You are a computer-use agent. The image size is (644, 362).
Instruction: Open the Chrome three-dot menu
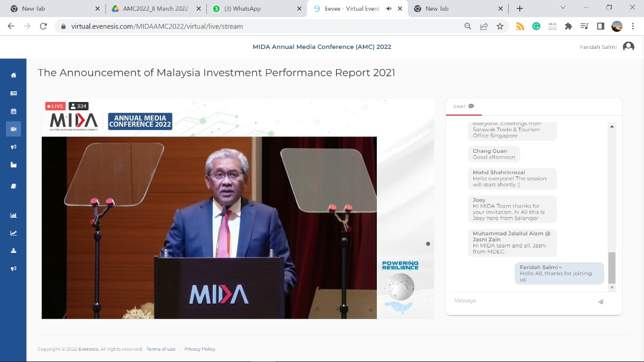tap(633, 26)
